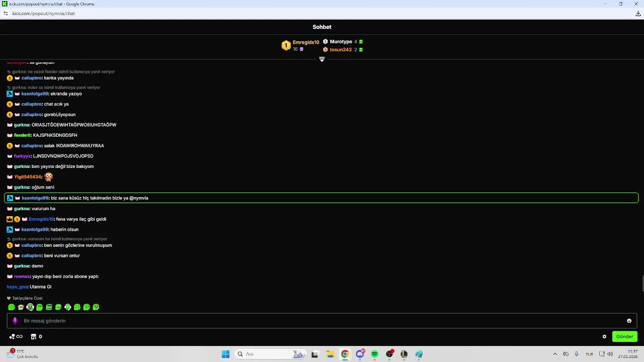The width and height of the screenshot is (644, 362).
Task: Open site information icon left of the URL
Action: (6, 14)
